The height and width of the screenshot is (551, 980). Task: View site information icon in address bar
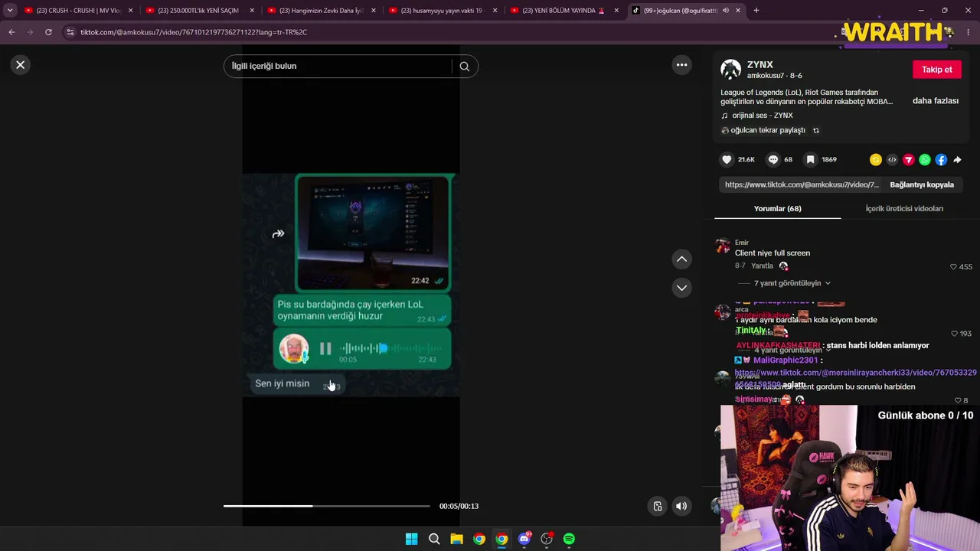(x=70, y=32)
